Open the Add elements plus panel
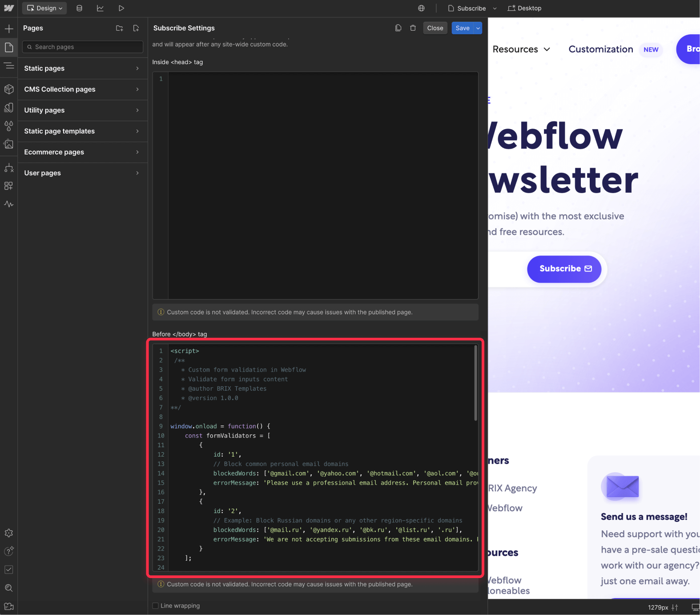The height and width of the screenshot is (615, 700). click(x=9, y=29)
